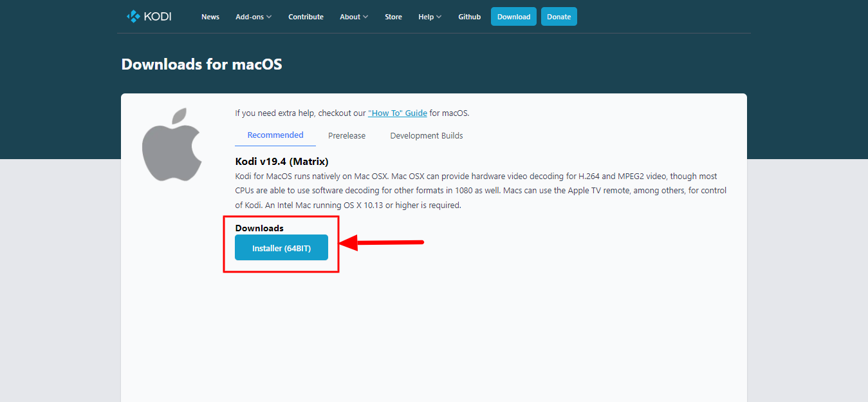Expand the Add-ons dropdown menu

(x=254, y=17)
